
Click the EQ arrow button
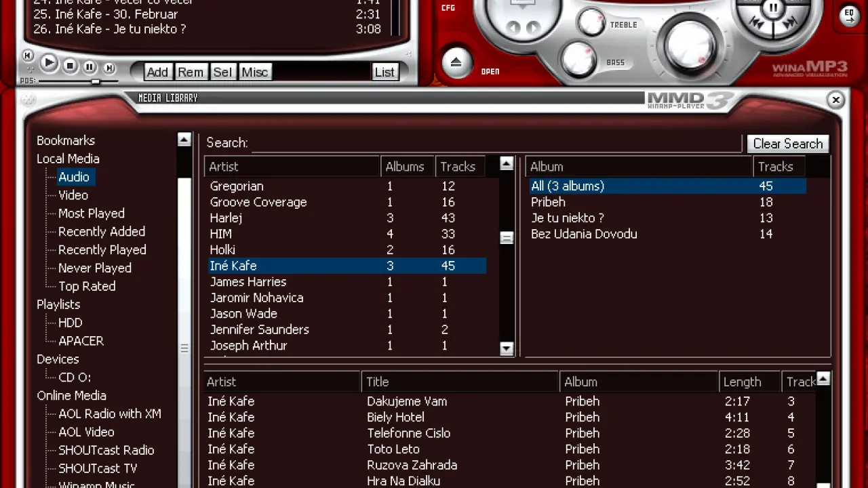pos(849,15)
